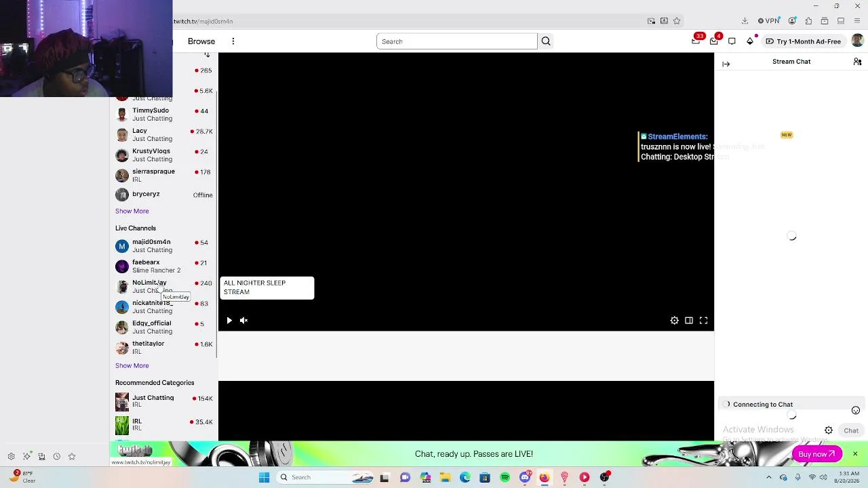Image resolution: width=868 pixels, height=488 pixels.
Task: Show more live channels
Action: pyautogui.click(x=132, y=365)
